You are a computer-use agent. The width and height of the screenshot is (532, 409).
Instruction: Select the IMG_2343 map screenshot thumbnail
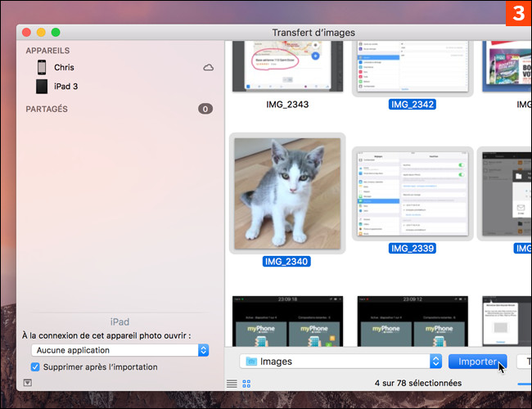(x=287, y=65)
